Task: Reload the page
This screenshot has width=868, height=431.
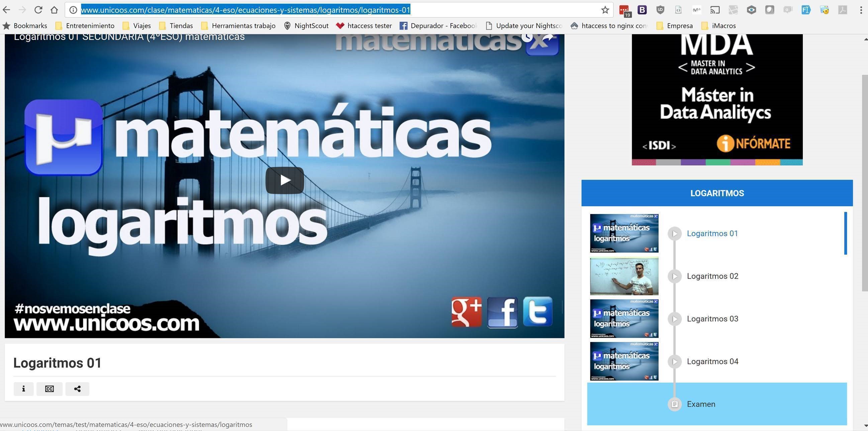Action: click(x=38, y=10)
